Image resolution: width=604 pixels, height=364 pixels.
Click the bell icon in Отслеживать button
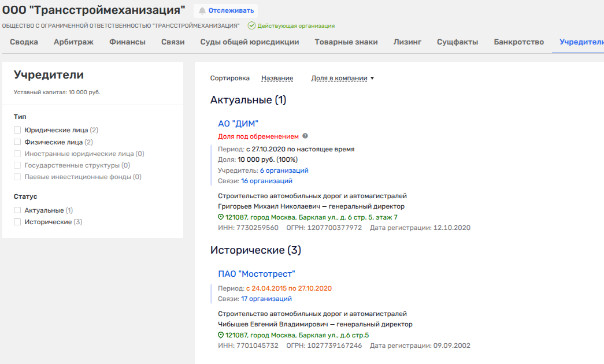coord(202,10)
